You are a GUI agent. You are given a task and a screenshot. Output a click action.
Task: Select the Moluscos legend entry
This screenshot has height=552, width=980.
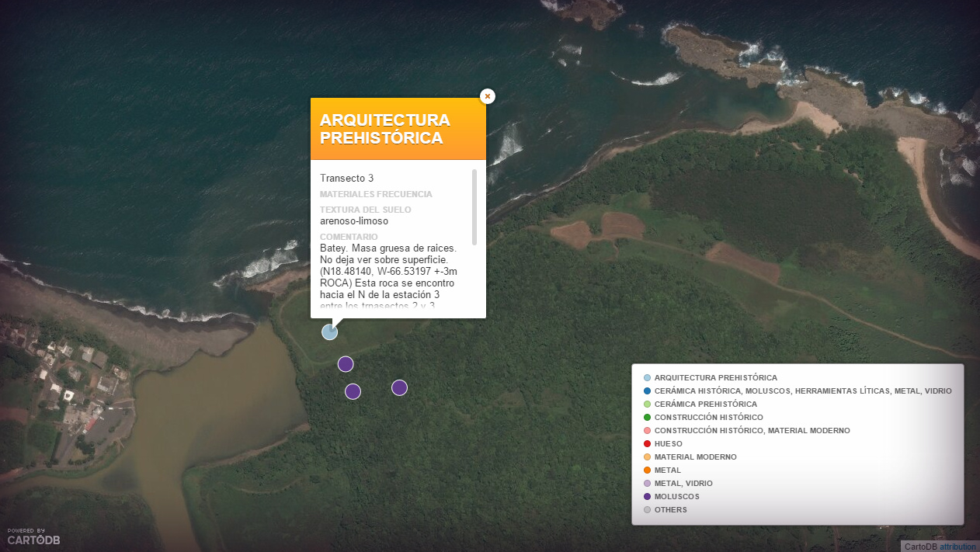(x=676, y=496)
